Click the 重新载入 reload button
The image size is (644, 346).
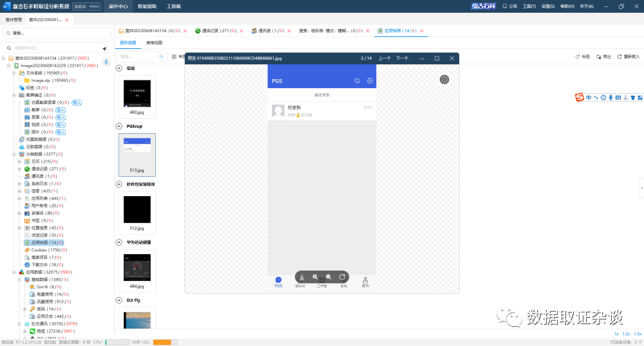point(628,57)
